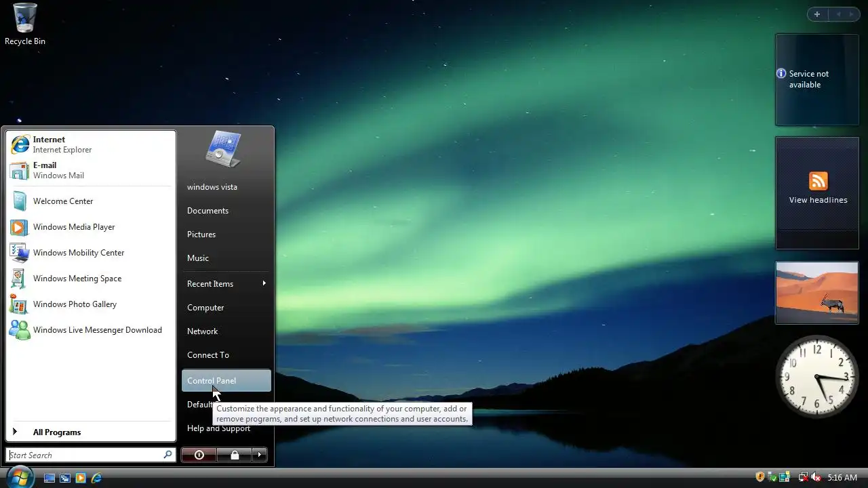Open Computer from Start menu
Image resolution: width=868 pixels, height=488 pixels.
tap(226, 308)
